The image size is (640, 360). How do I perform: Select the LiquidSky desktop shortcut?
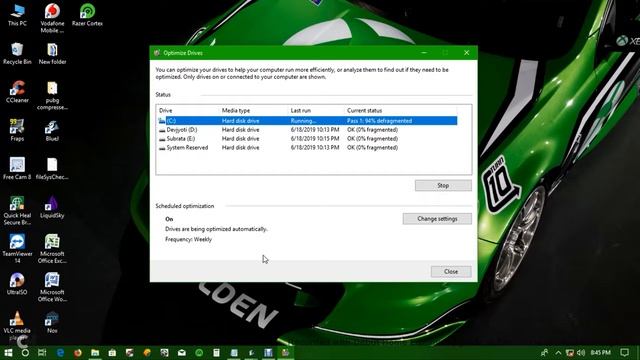tap(52, 207)
